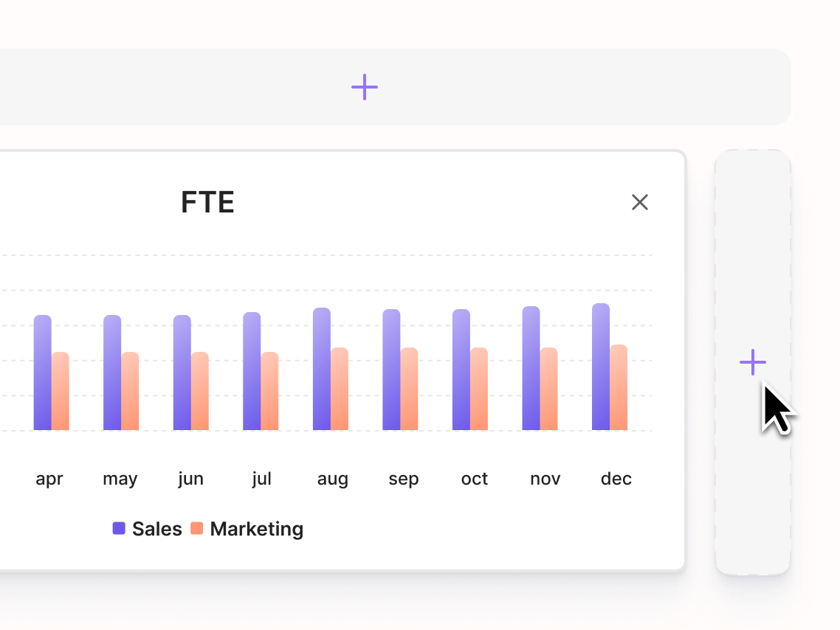840x630 pixels.
Task: Click the Marketing legend text
Action: (x=256, y=528)
